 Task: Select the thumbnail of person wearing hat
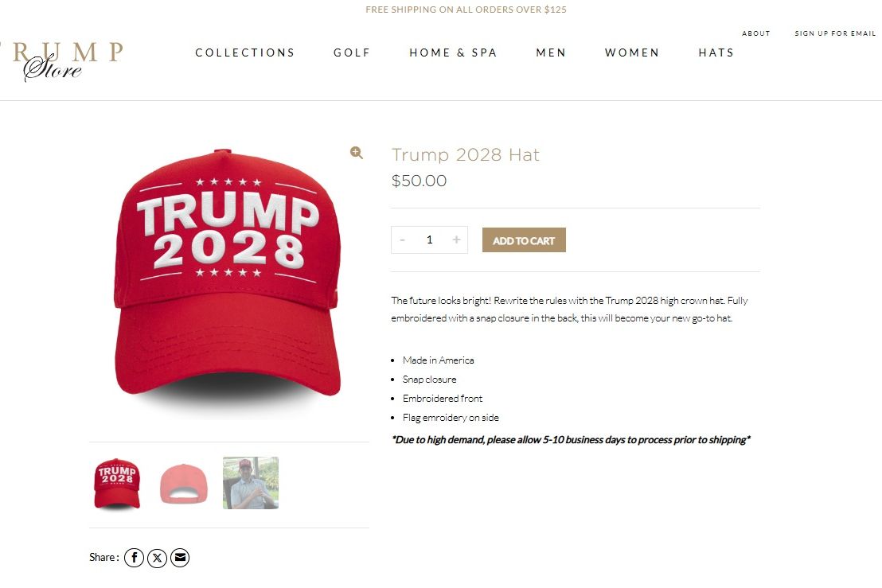[251, 483]
